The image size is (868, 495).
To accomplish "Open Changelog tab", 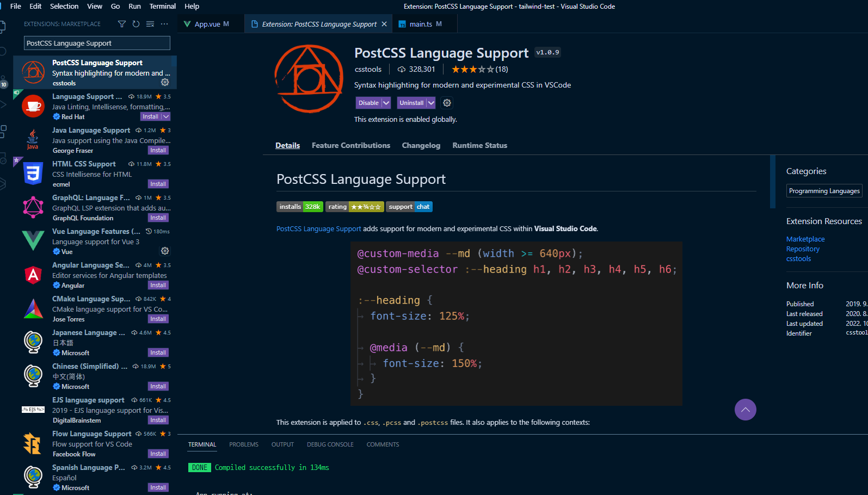I will pos(421,145).
